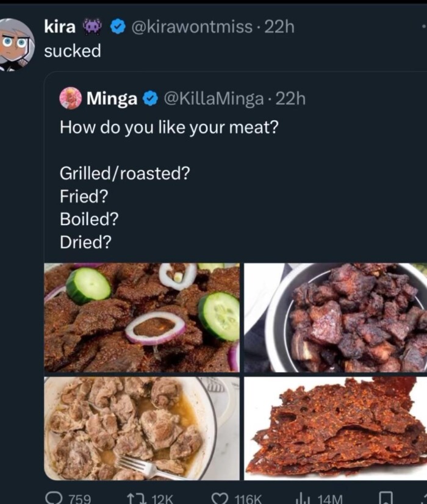Bookmark this tweet

click(x=386, y=497)
